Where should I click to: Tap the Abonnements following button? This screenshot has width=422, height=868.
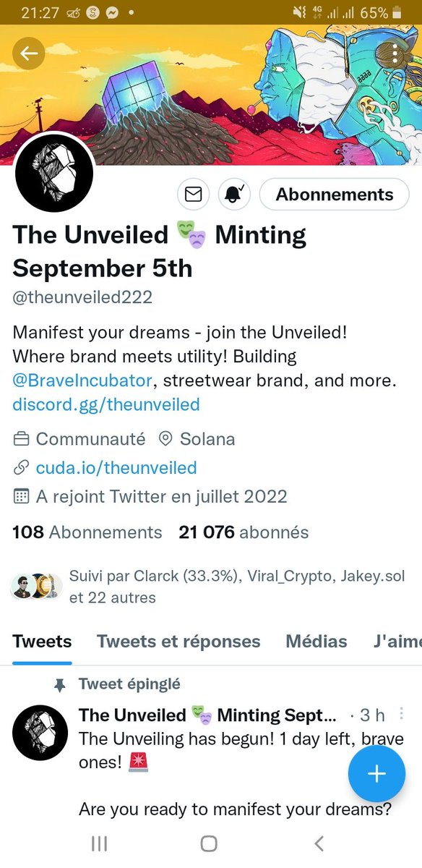[335, 194]
